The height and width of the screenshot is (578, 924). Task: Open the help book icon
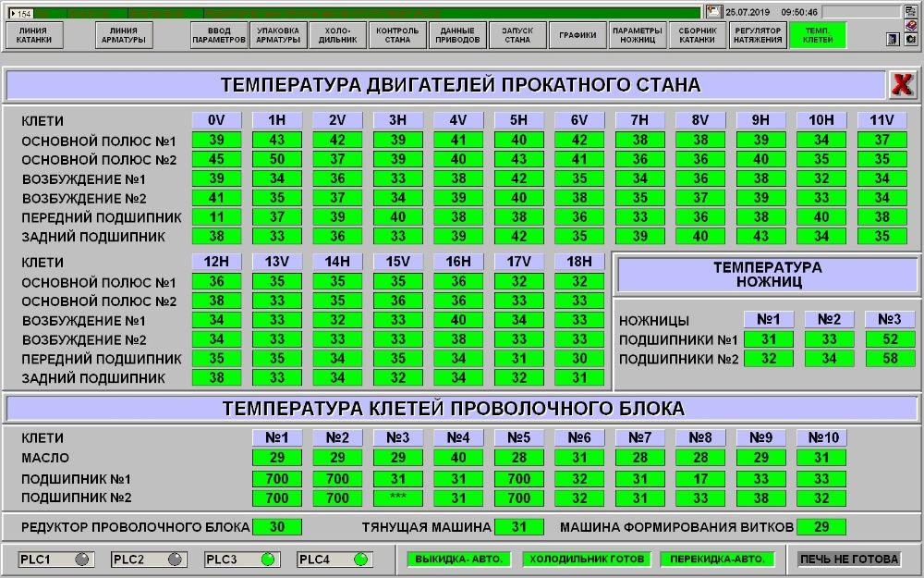coord(911,25)
